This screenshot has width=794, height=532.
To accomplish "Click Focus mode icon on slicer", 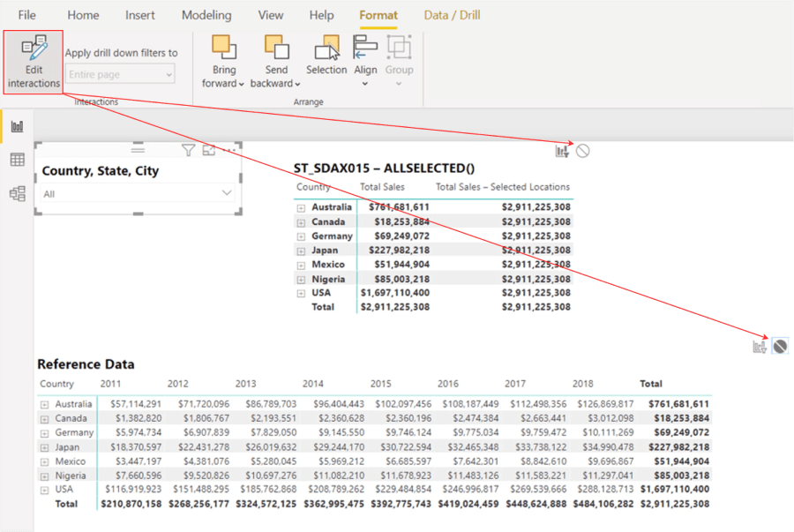I will tap(209, 150).
